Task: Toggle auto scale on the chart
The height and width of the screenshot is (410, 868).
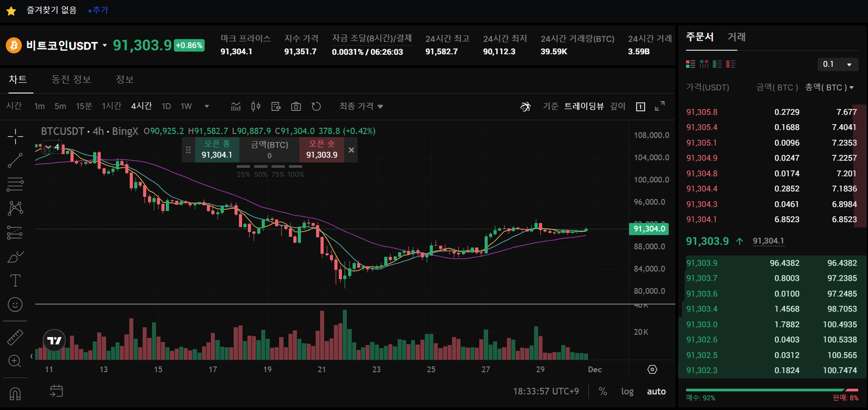Action: click(x=656, y=391)
